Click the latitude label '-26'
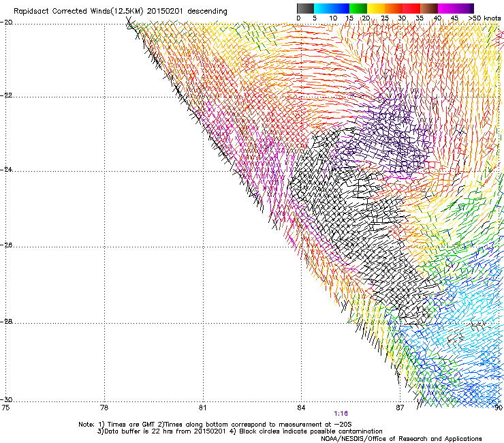This screenshot has height=443, width=504. [6, 245]
